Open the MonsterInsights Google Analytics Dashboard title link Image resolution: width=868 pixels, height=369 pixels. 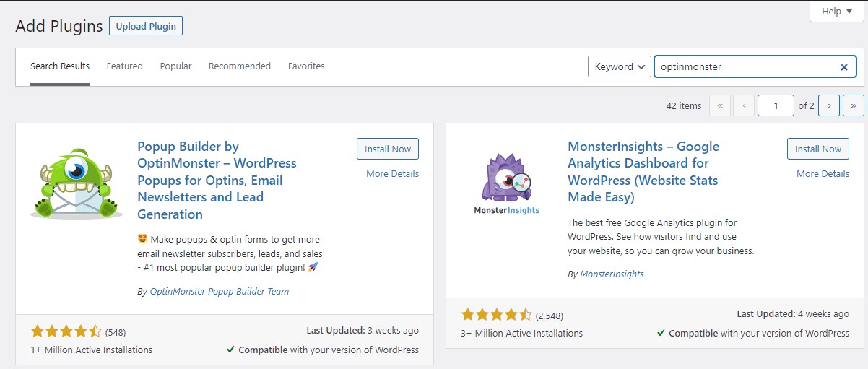pos(643,172)
